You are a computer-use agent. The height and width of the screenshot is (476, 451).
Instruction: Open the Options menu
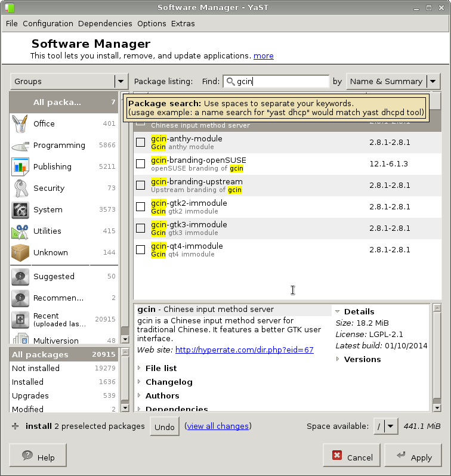(152, 23)
